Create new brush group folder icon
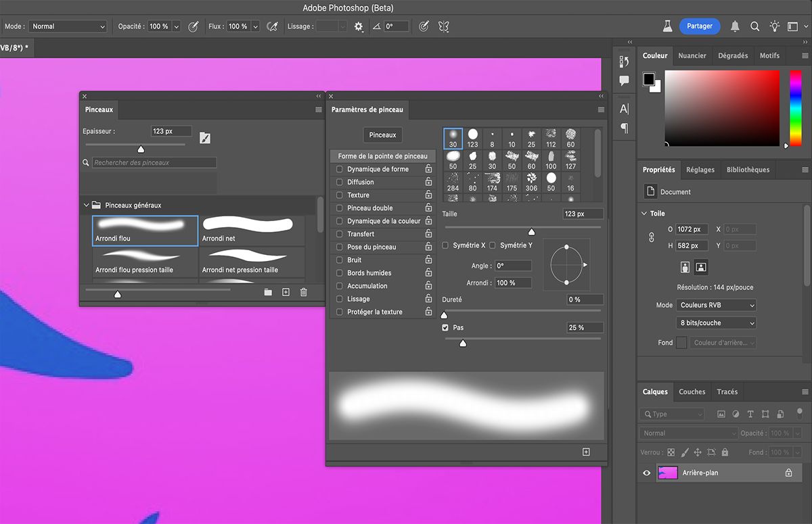The height and width of the screenshot is (524, 812). (268, 292)
